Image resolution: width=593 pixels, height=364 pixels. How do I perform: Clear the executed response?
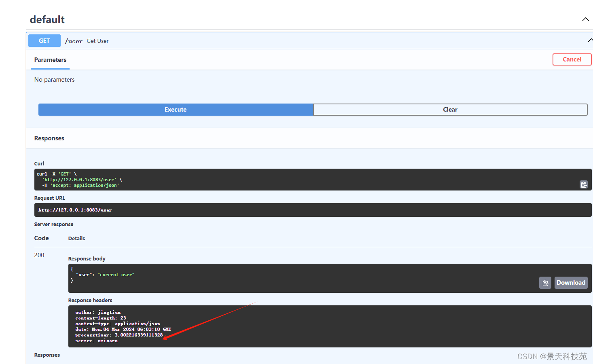[x=450, y=110]
